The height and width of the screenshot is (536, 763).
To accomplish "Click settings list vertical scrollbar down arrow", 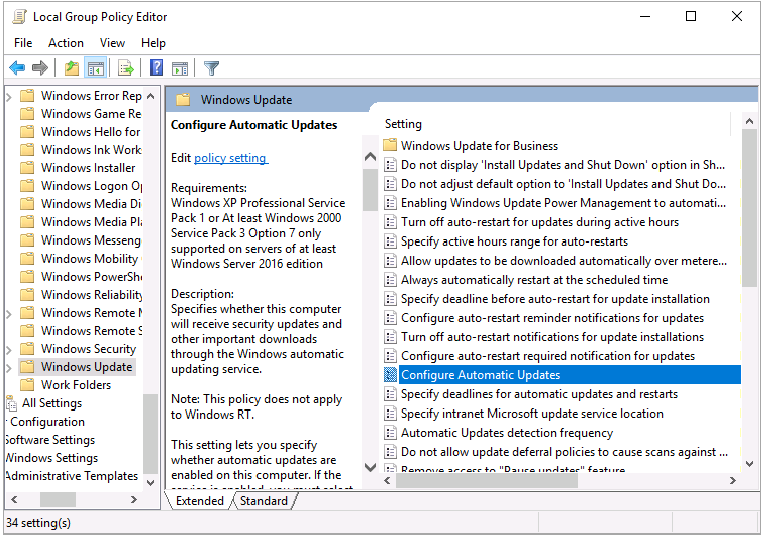I will click(749, 464).
